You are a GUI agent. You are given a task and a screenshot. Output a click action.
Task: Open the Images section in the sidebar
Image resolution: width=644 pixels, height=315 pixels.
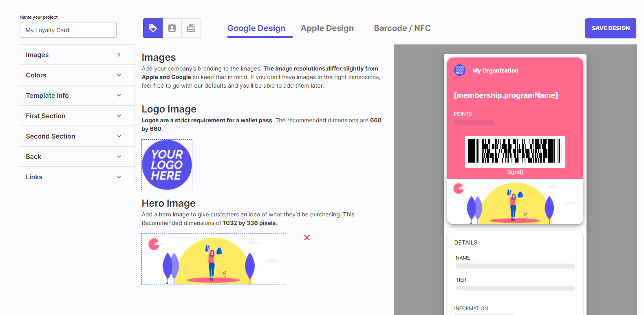pos(77,55)
